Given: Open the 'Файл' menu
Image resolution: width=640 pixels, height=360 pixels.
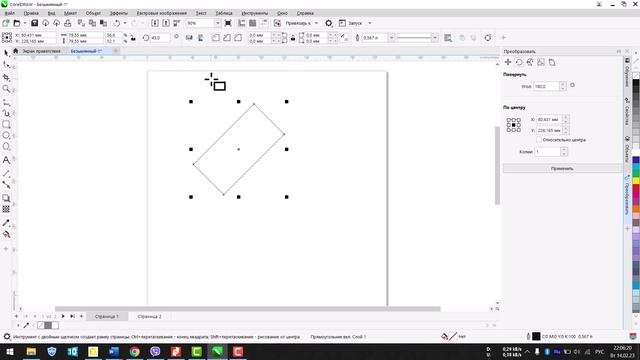Looking at the screenshot, I should point(10,13).
